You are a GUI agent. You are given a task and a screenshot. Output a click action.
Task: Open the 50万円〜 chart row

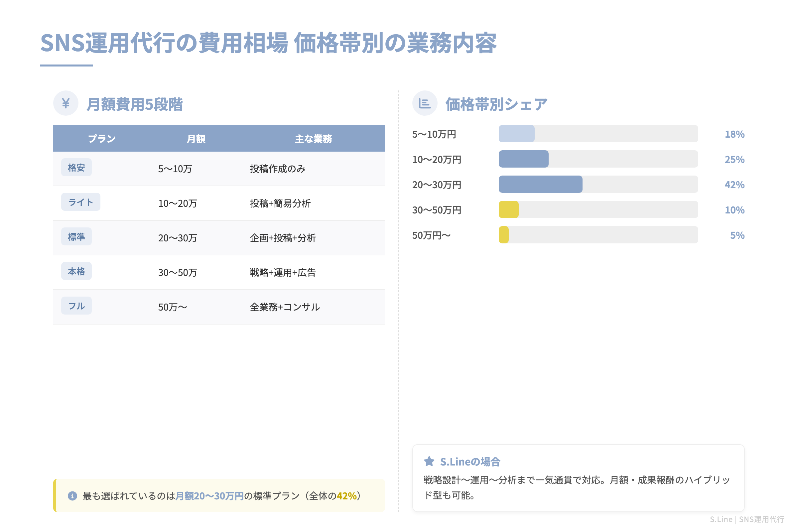pos(431,235)
